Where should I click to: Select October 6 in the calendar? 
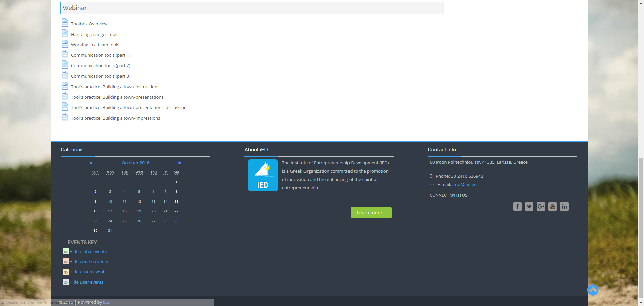[x=153, y=192]
